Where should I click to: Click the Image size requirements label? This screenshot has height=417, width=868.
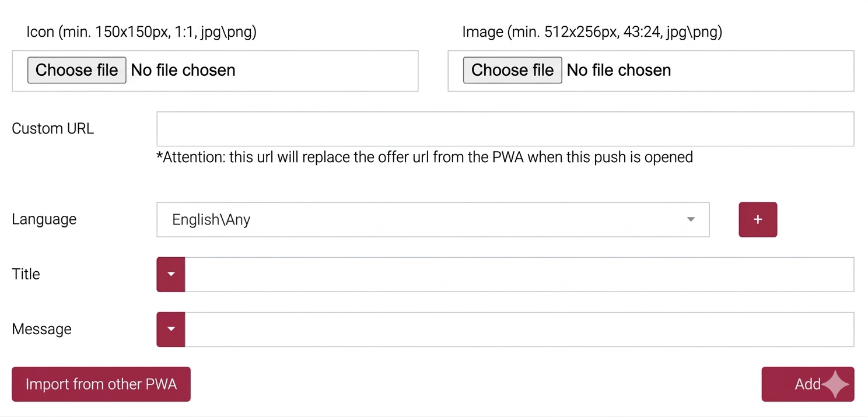[592, 32]
